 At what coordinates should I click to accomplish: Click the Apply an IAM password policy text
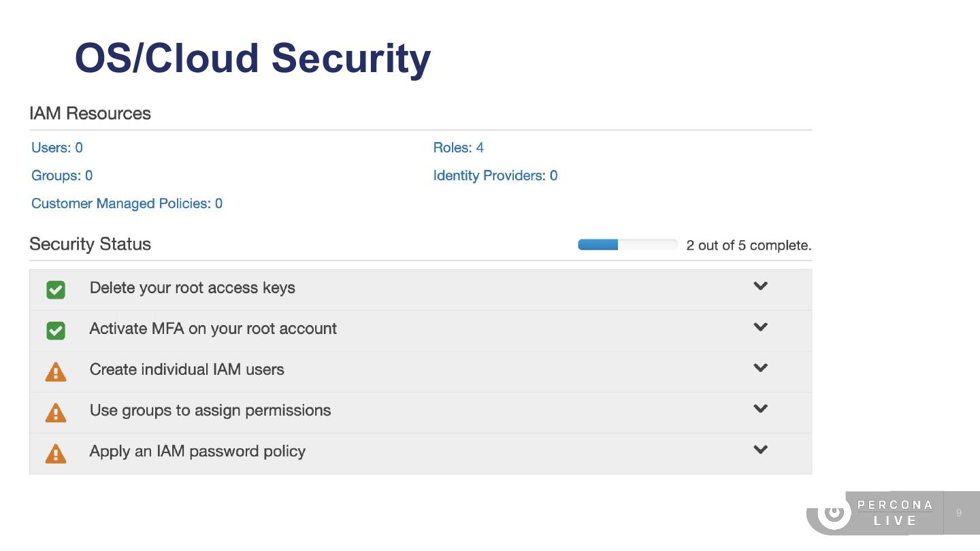pyautogui.click(x=197, y=451)
